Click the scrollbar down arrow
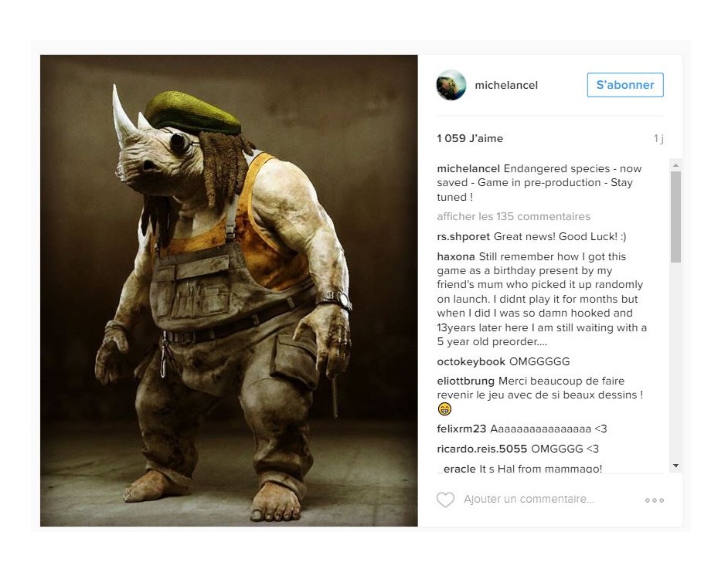Screen dimensions: 728x566 pyautogui.click(x=675, y=466)
